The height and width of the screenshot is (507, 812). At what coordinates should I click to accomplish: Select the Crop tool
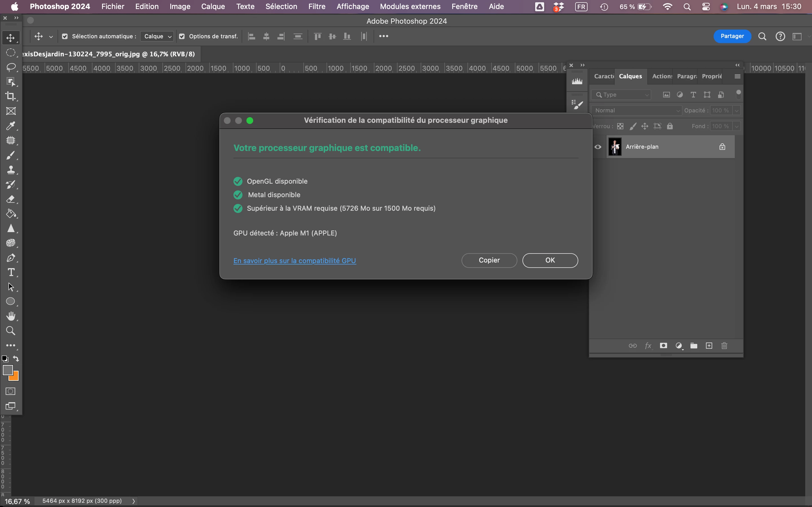[x=11, y=97]
